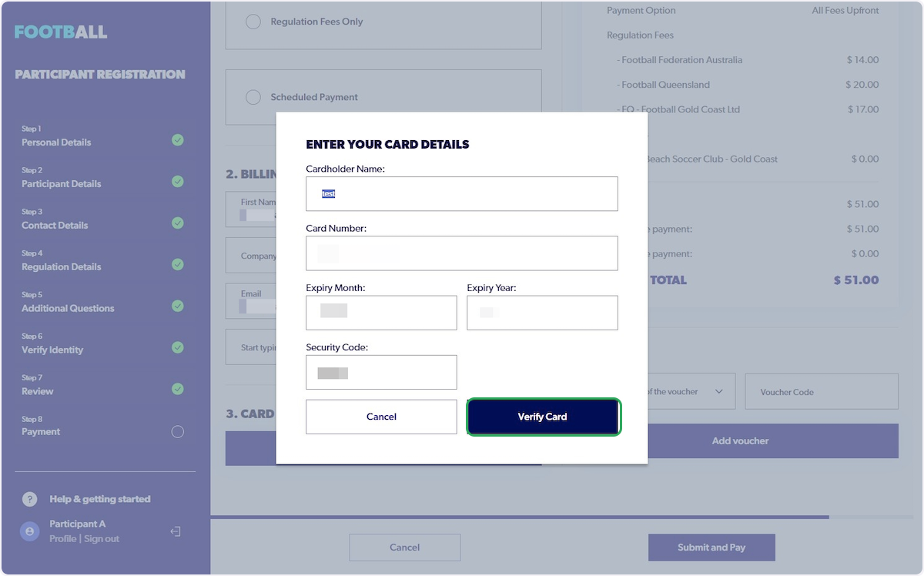The height and width of the screenshot is (576, 924).
Task: Click the Submit and Pay button
Action: pyautogui.click(x=711, y=547)
